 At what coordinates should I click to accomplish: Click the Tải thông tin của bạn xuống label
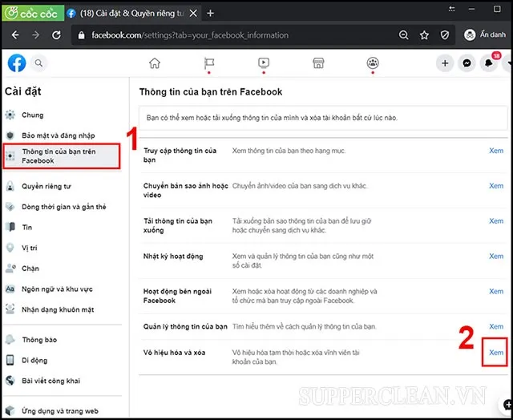pyautogui.click(x=178, y=226)
